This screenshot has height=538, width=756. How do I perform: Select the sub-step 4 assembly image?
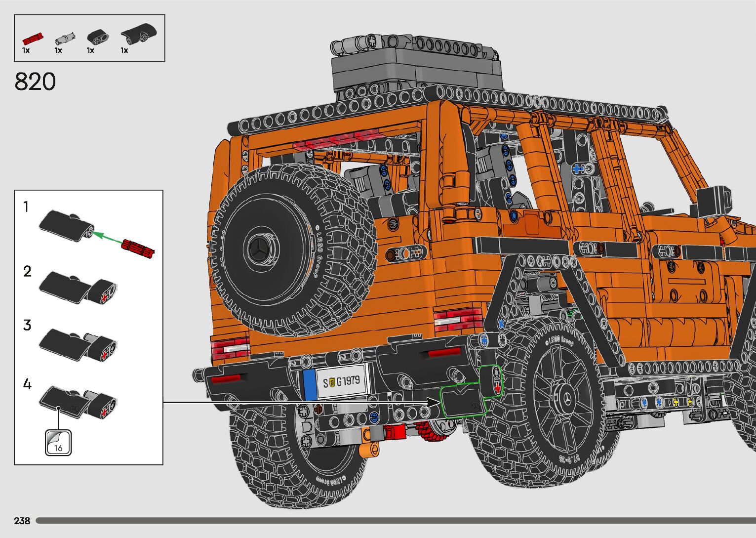point(78,400)
